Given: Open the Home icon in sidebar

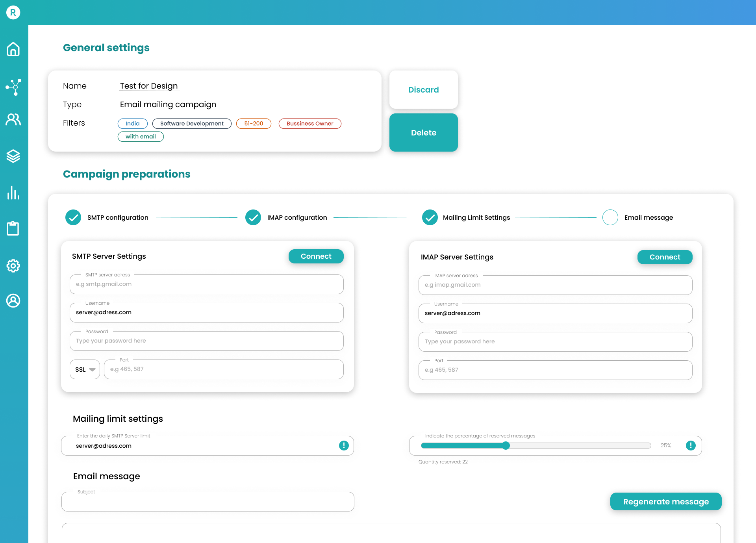Looking at the screenshot, I should point(13,49).
